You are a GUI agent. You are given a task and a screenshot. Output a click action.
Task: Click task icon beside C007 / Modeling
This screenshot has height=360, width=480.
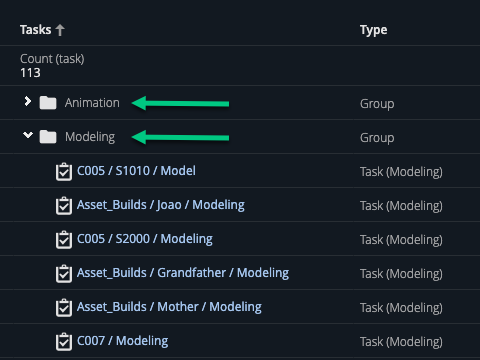click(x=64, y=342)
